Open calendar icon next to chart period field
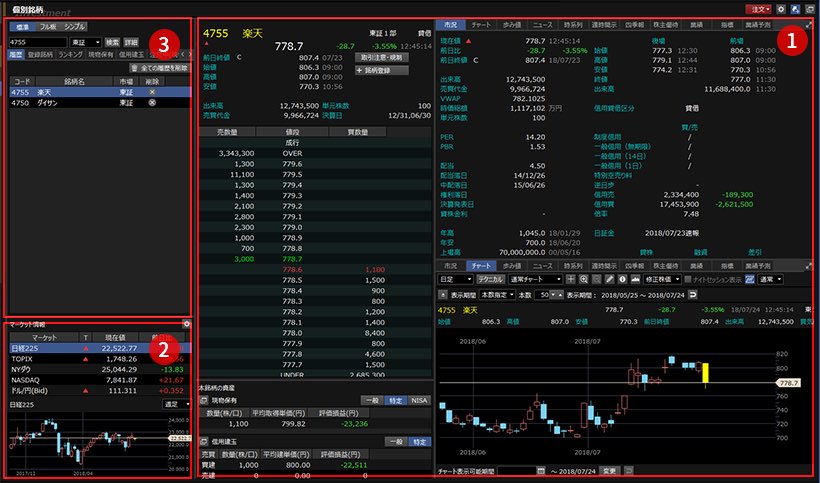This screenshot has width=820, height=483. tap(541, 471)
